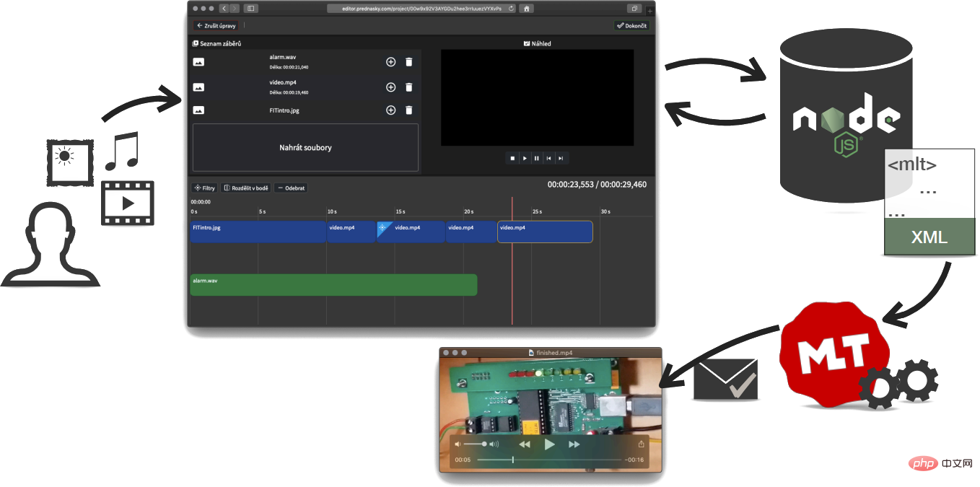Toggle the browser sidebar
This screenshot has height=487, width=980.
click(x=251, y=9)
